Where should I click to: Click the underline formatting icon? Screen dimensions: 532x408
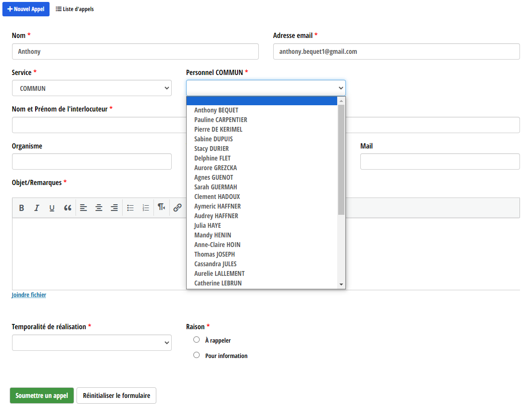(x=52, y=208)
